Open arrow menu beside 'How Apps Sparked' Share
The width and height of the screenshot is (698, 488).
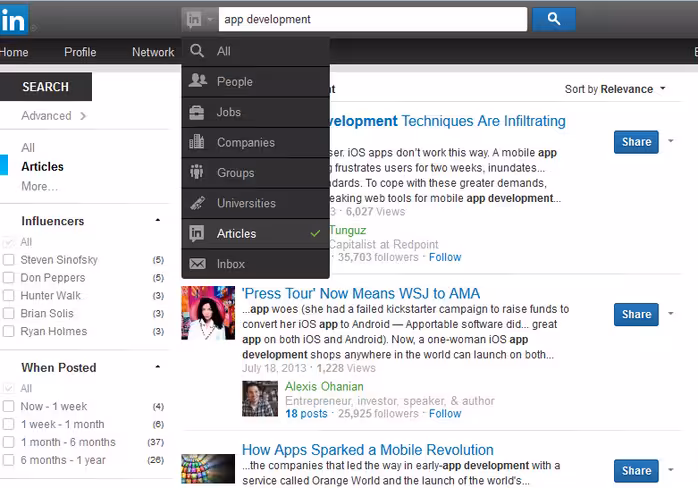tap(671, 470)
